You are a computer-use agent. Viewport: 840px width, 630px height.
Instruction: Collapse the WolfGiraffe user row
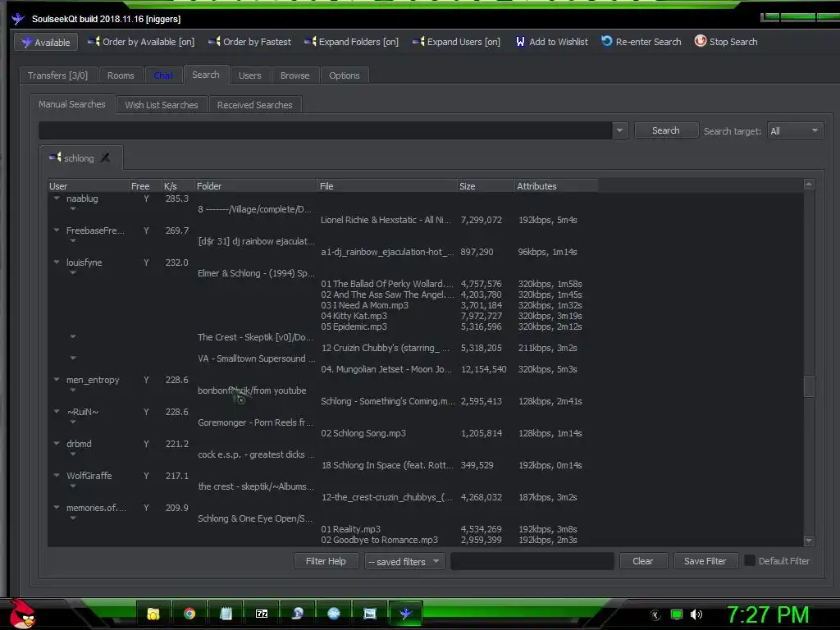[x=57, y=475]
